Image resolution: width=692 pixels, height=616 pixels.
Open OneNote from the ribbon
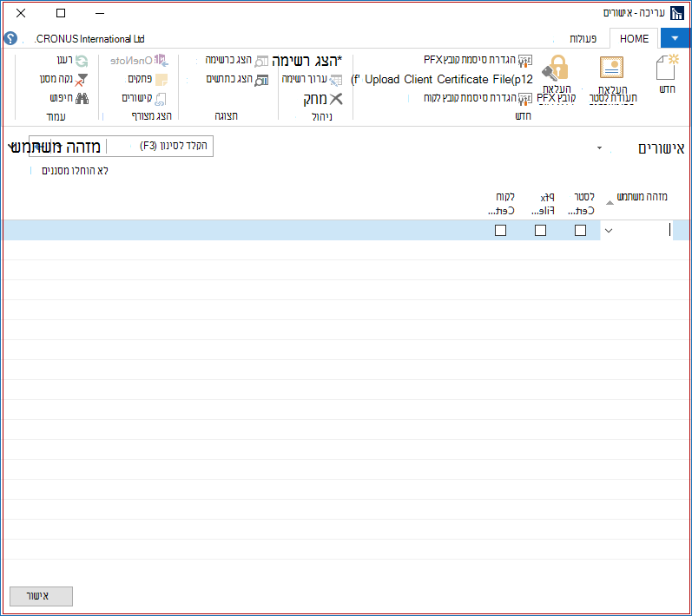[x=140, y=61]
